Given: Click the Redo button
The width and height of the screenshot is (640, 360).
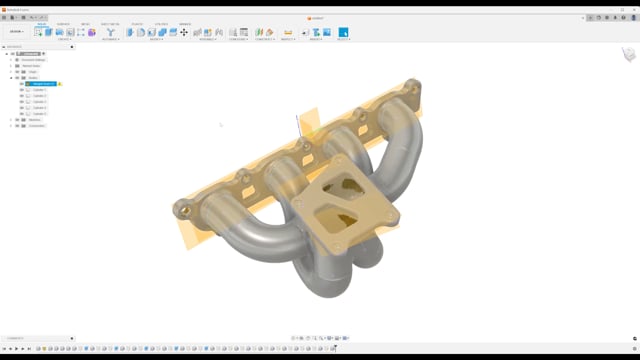Looking at the screenshot, I should (x=42, y=18).
